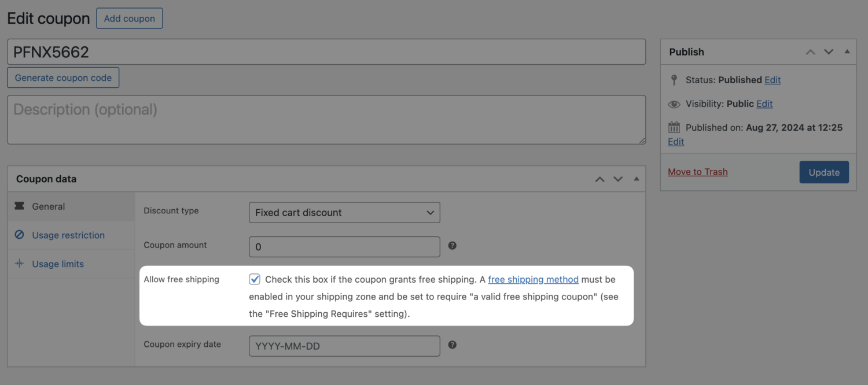Open the Discount type dropdown
Viewport: 868px width, 385px height.
coord(344,213)
